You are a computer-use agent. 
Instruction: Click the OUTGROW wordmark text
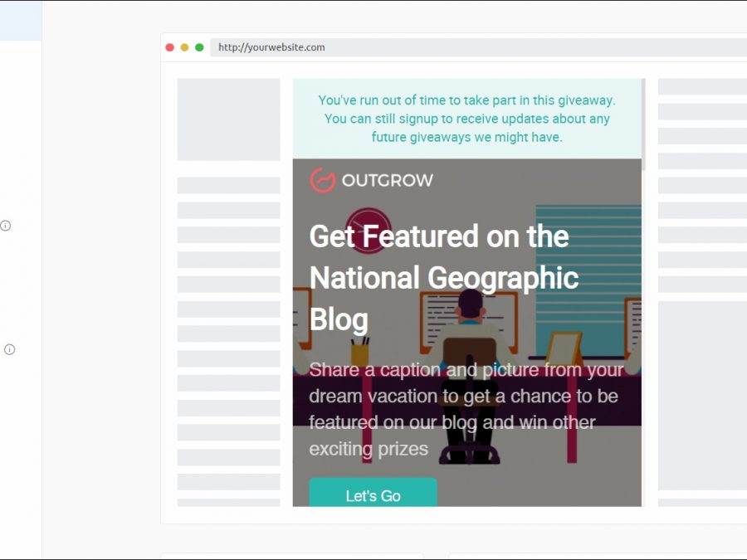point(387,181)
